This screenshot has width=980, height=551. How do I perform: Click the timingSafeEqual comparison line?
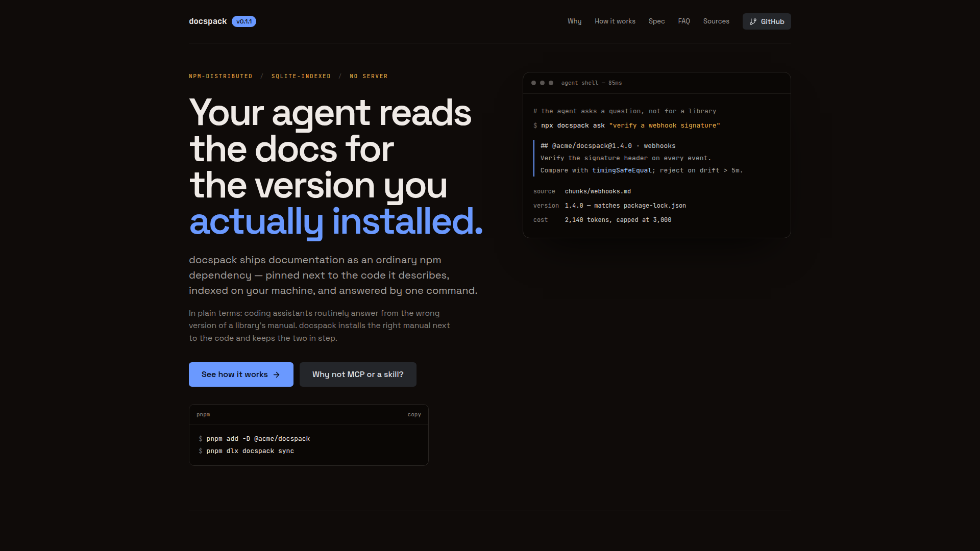[x=642, y=170]
